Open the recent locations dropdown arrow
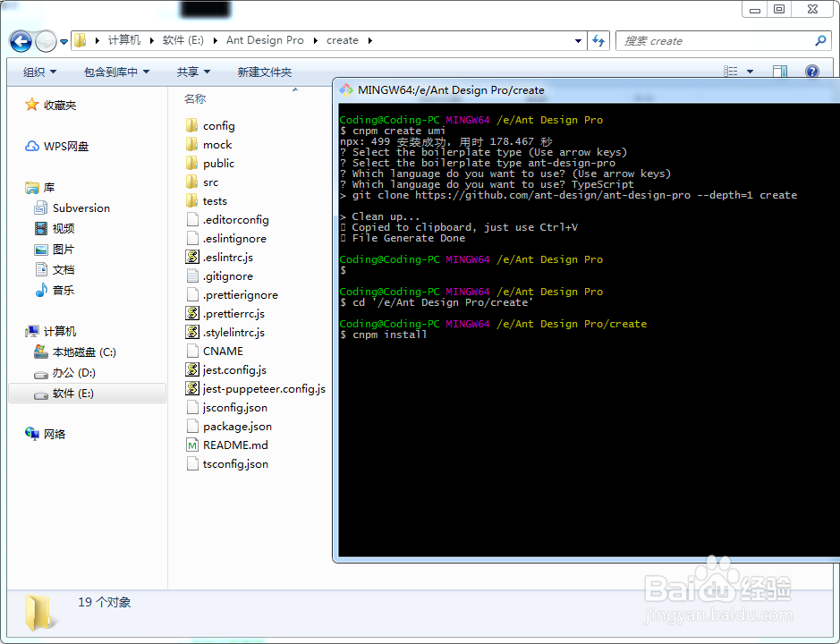Viewport: 840px width, 644px height. (64, 42)
